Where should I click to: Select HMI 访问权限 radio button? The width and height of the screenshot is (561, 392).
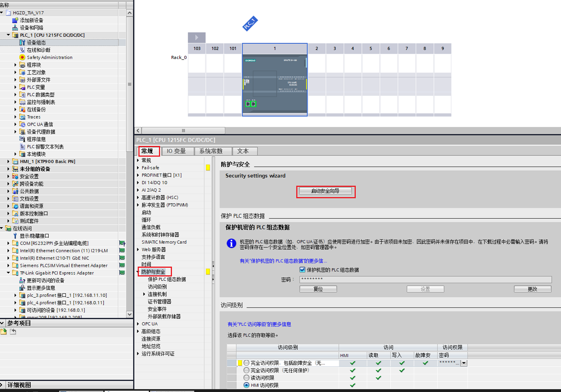(x=246, y=385)
